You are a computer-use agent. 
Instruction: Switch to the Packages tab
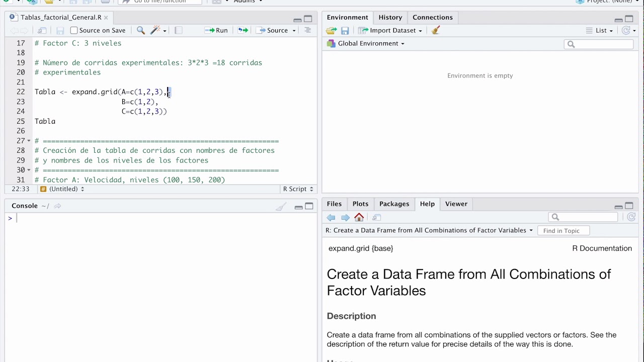pos(394,204)
